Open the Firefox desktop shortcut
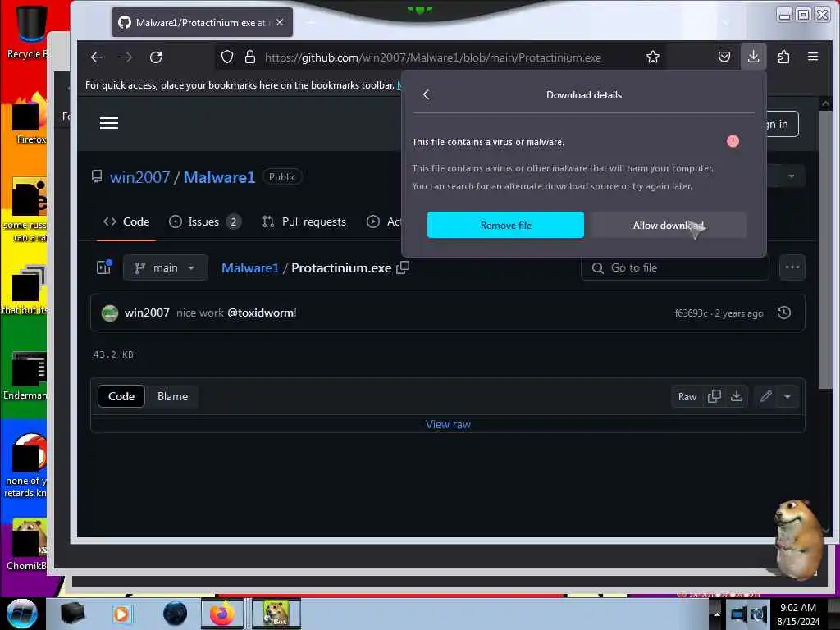 pyautogui.click(x=30, y=120)
